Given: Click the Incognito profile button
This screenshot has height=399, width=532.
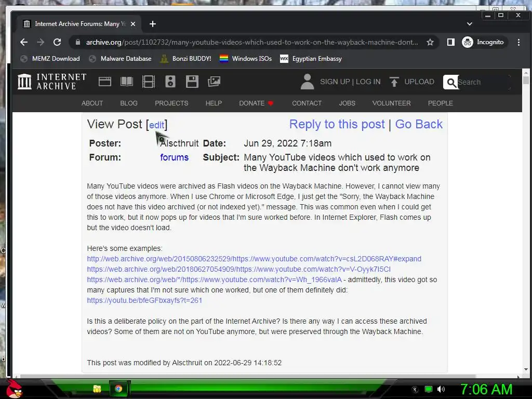Looking at the screenshot, I should 484,42.
